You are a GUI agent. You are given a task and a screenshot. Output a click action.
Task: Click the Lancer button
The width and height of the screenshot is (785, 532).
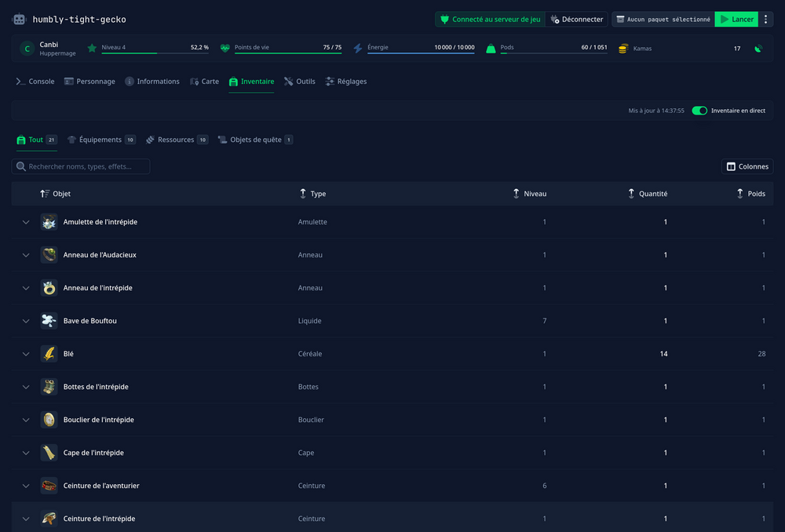(736, 20)
